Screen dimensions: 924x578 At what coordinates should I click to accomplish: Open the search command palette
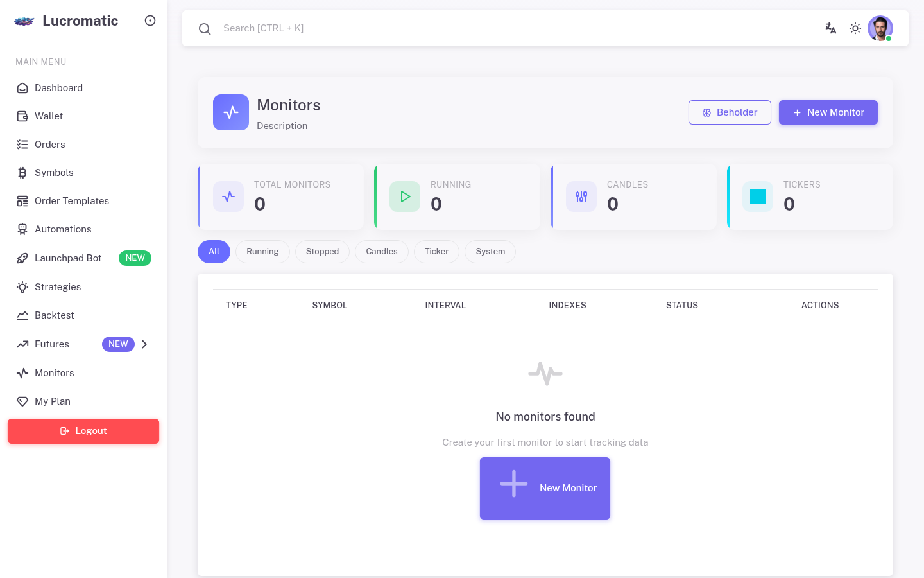point(205,29)
